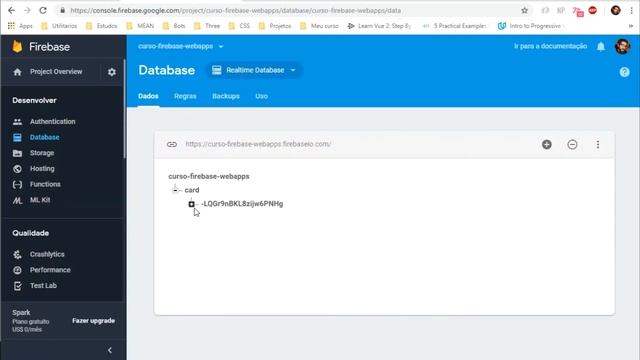Switch to the Dados tab

tap(148, 96)
